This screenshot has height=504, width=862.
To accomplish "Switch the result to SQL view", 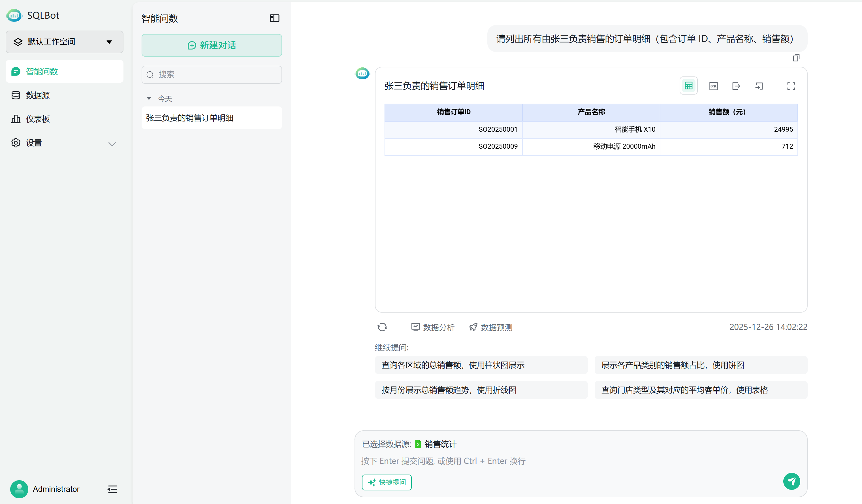I will click(x=714, y=86).
